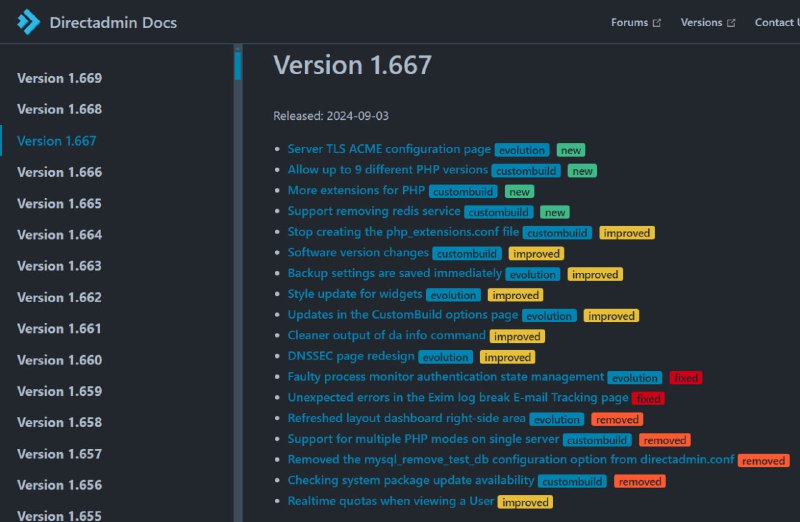800x522 pixels.
Task: Select Version 1.669 in sidebar
Action: tap(59, 78)
